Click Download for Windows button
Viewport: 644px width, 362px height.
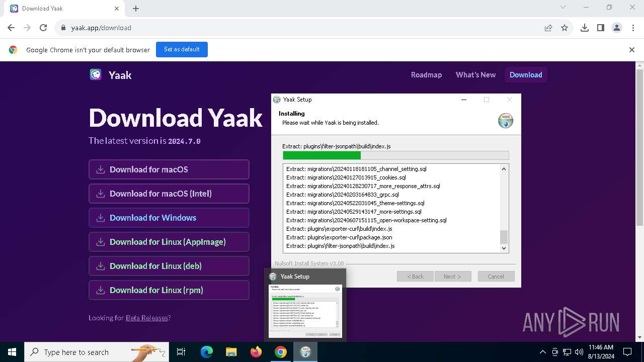169,218
